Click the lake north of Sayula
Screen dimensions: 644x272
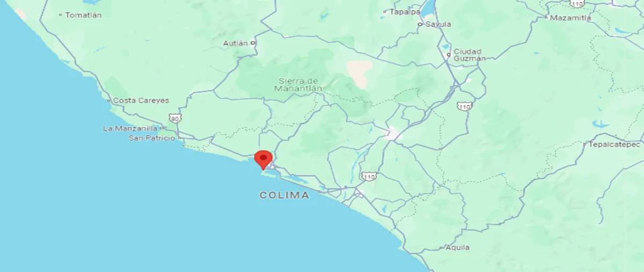pos(428,10)
